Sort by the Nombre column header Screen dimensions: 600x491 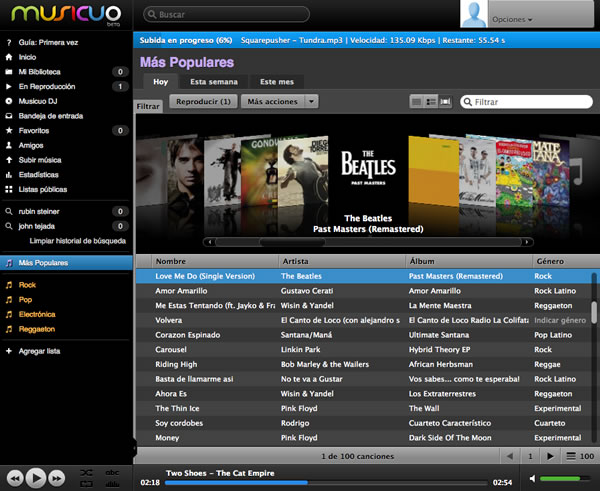[215, 261]
